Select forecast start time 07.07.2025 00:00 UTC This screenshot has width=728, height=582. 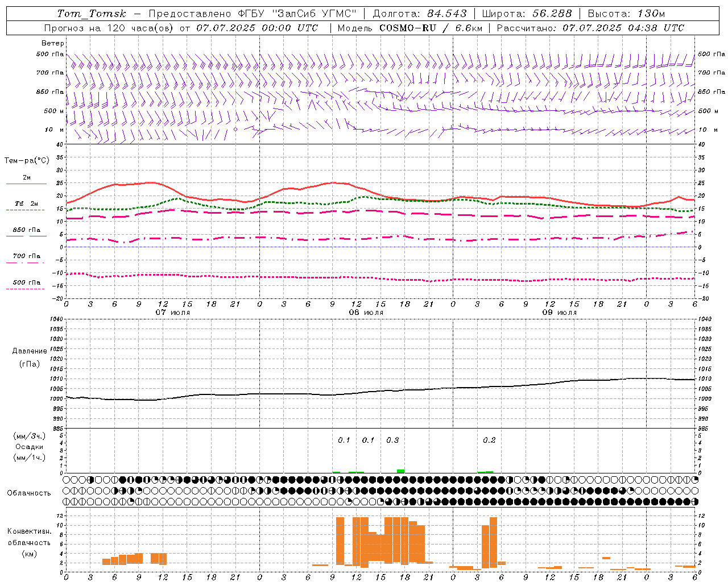257,28
